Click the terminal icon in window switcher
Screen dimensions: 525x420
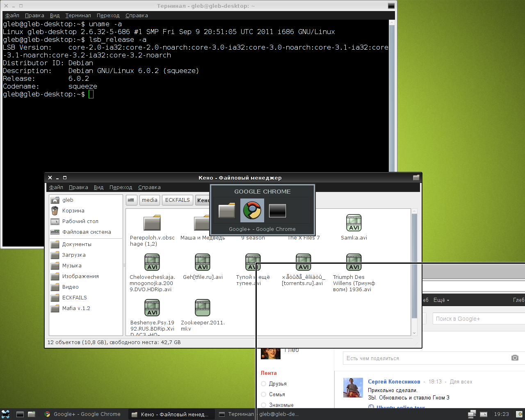(277, 211)
